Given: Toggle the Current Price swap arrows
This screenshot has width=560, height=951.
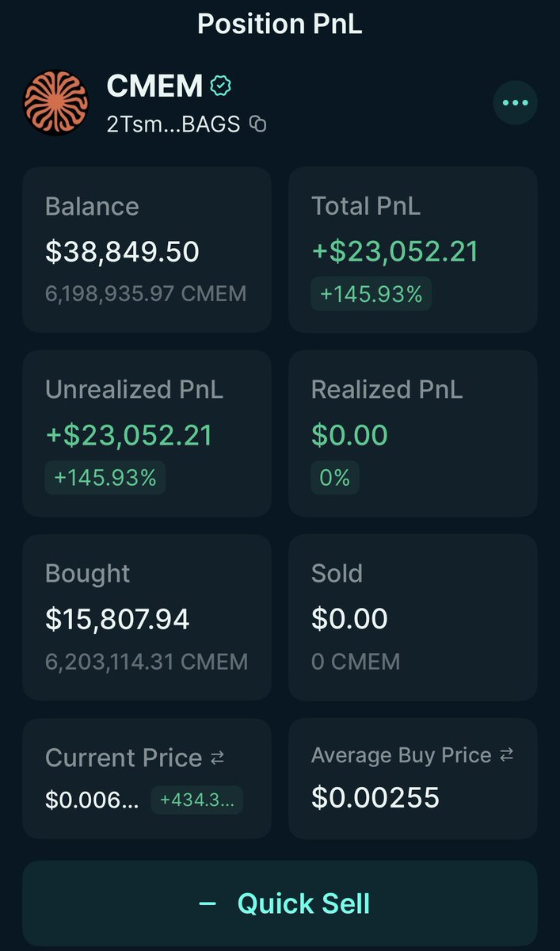Looking at the screenshot, I should pyautogui.click(x=218, y=758).
